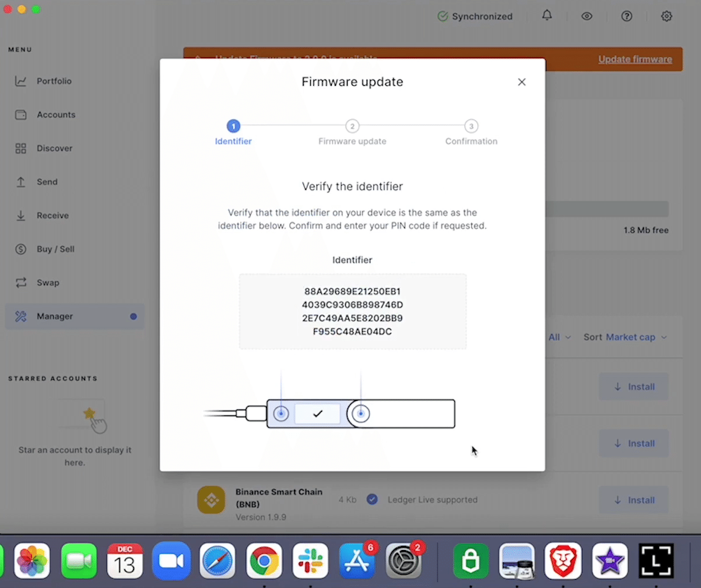The image size is (701, 588).
Task: Click step 1 Identifier in stepper
Action: 233,132
